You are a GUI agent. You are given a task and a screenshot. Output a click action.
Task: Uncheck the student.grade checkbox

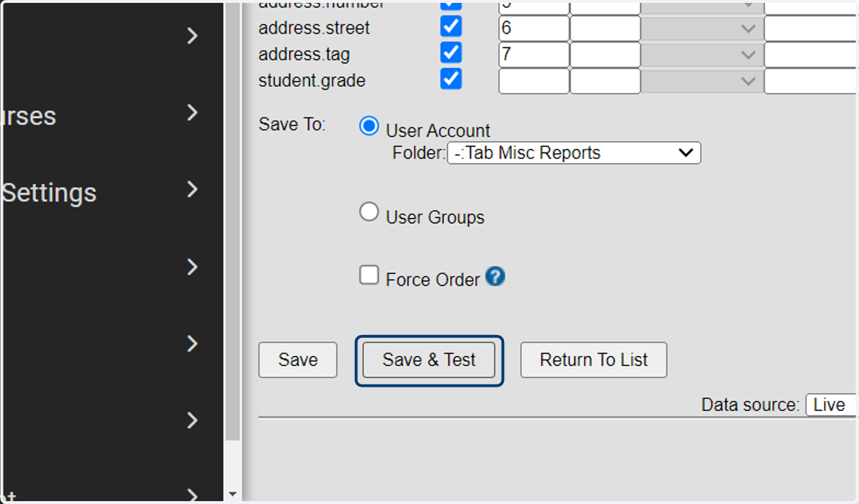coord(451,79)
